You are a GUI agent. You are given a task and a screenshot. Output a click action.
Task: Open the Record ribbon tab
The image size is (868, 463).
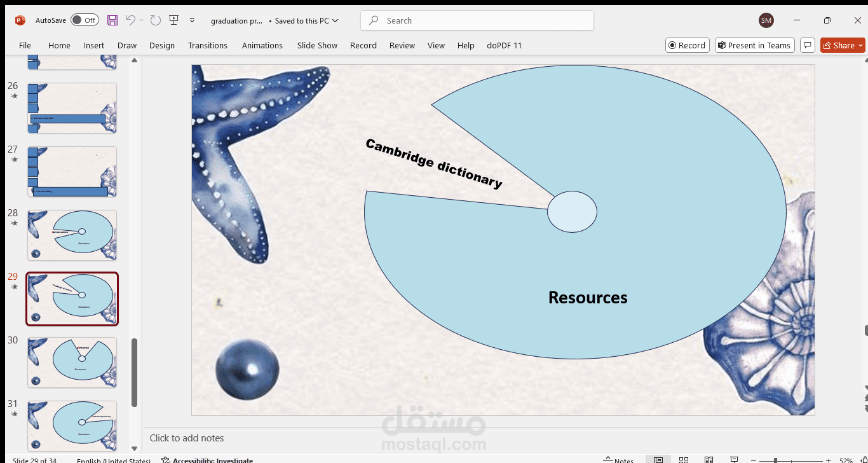tap(363, 45)
